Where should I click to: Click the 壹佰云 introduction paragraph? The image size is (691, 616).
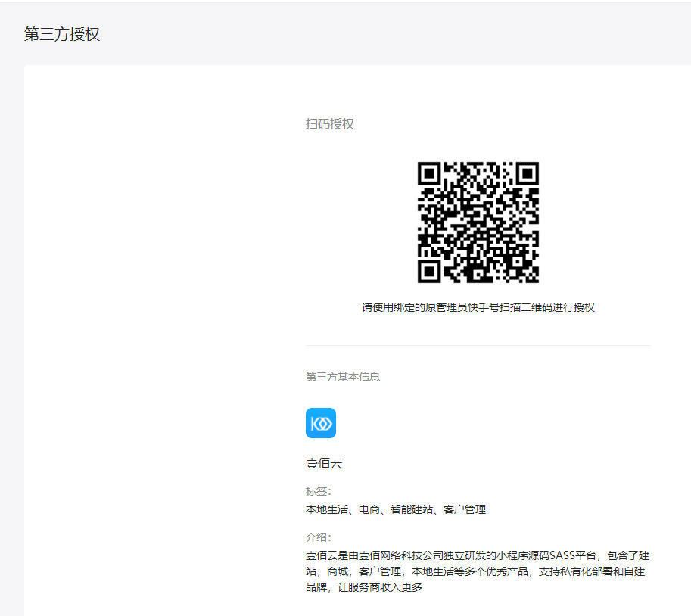coord(478,571)
